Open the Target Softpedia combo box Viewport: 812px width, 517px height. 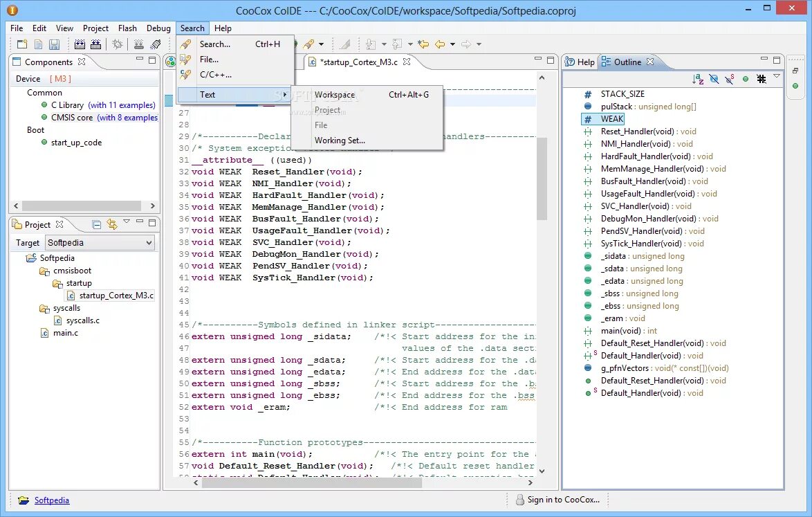pos(100,242)
